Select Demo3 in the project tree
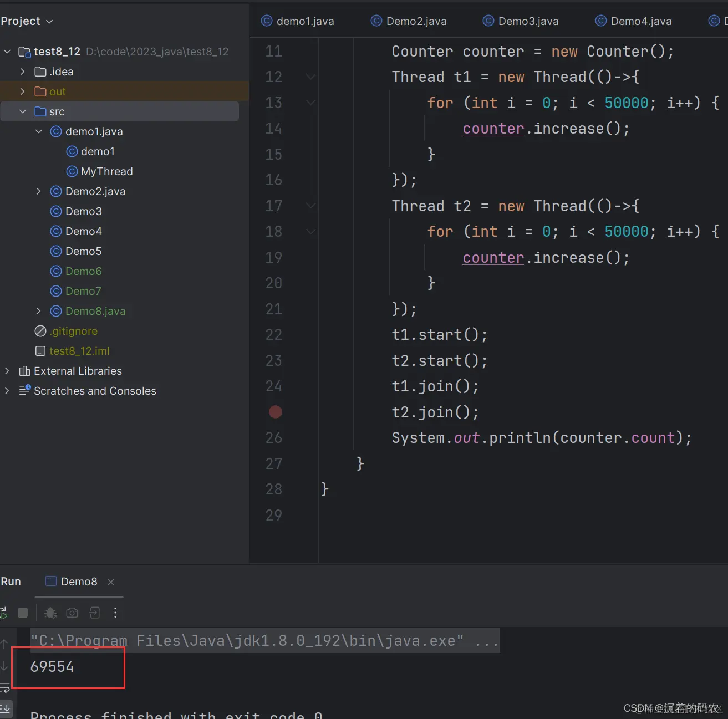728x719 pixels. coord(76,211)
